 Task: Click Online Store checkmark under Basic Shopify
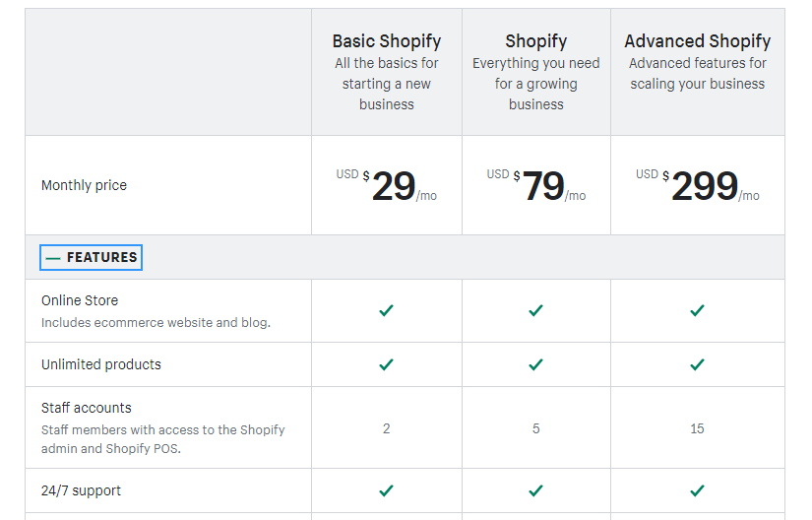coord(386,310)
